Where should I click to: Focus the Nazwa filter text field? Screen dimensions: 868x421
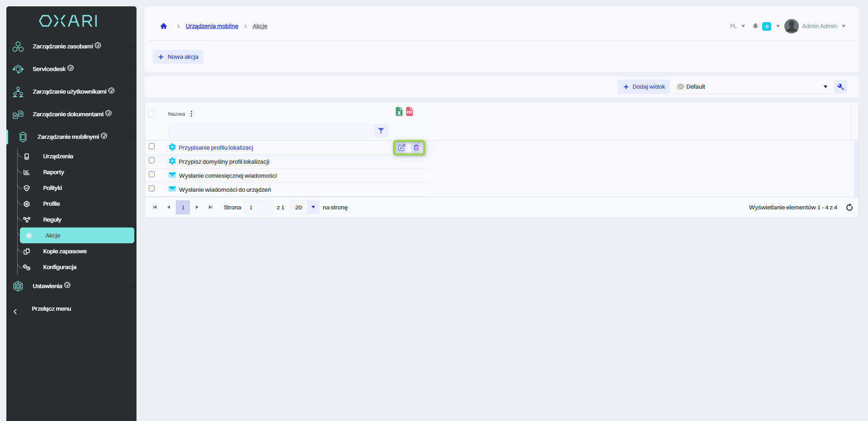tap(270, 131)
